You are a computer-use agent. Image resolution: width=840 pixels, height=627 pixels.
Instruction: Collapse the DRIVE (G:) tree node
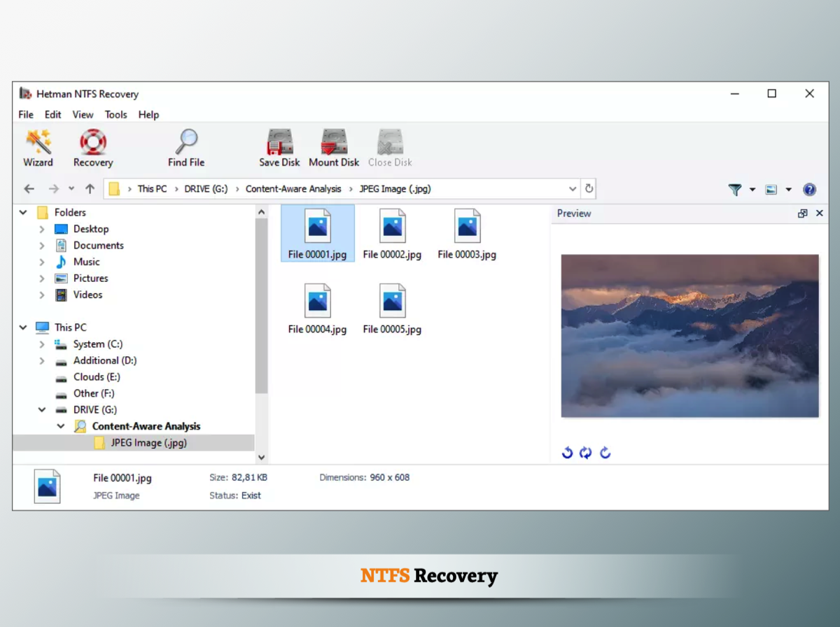tap(42, 410)
